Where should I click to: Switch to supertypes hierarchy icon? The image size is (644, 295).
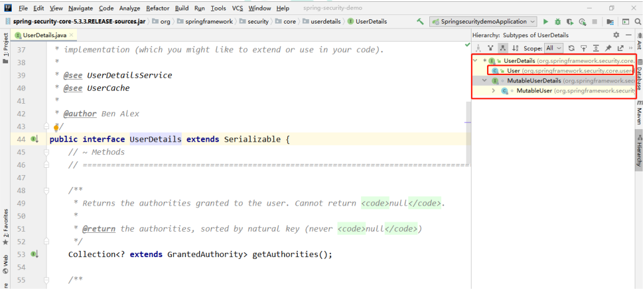[490, 48]
